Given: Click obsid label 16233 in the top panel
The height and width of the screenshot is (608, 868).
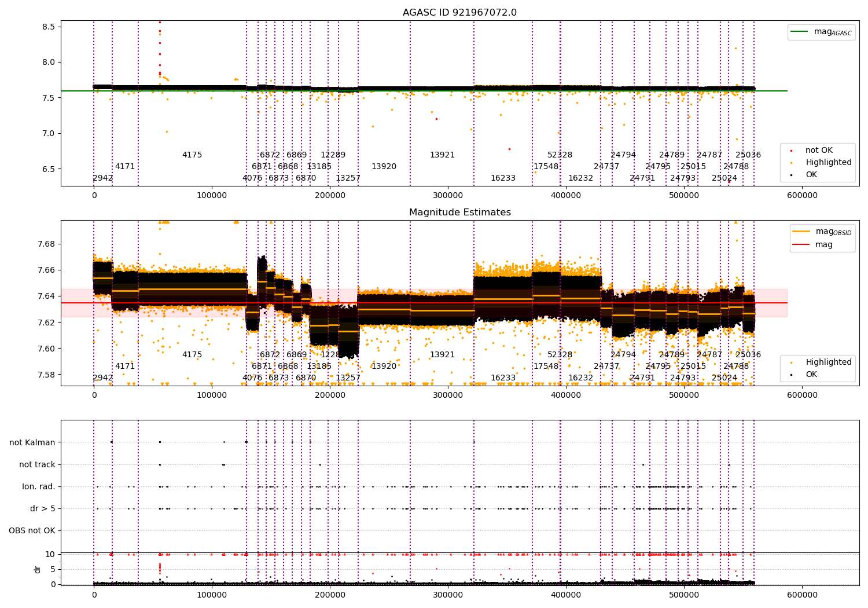Looking at the screenshot, I should click(503, 178).
